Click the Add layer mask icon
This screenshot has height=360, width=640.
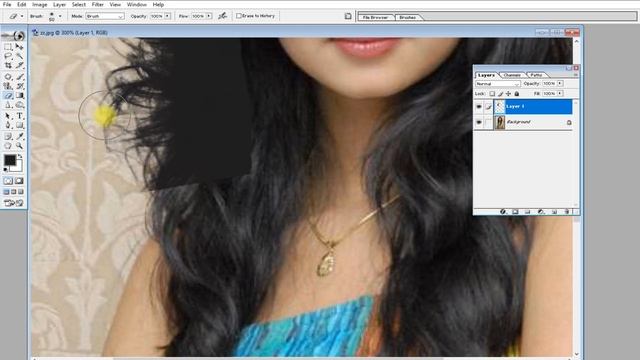[515, 211]
